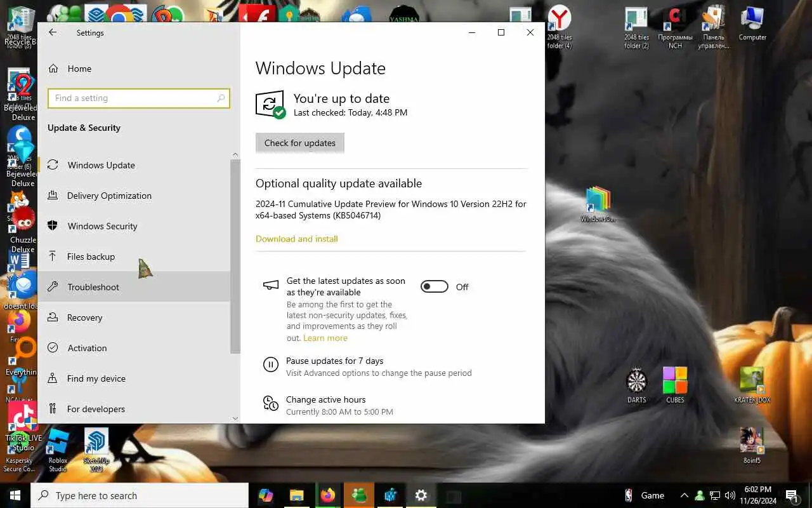Open File Explorer from taskbar
The image size is (812, 508).
pyautogui.click(x=297, y=495)
